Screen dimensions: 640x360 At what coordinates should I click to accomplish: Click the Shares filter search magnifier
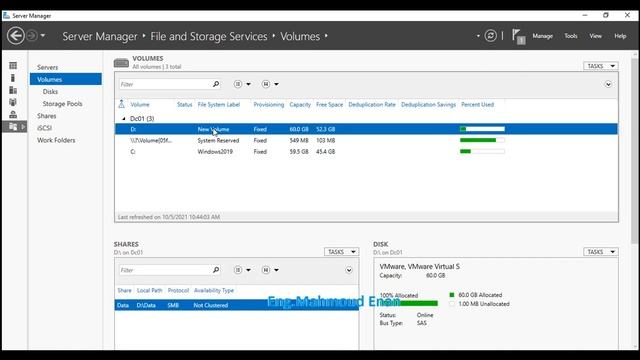[216, 270]
